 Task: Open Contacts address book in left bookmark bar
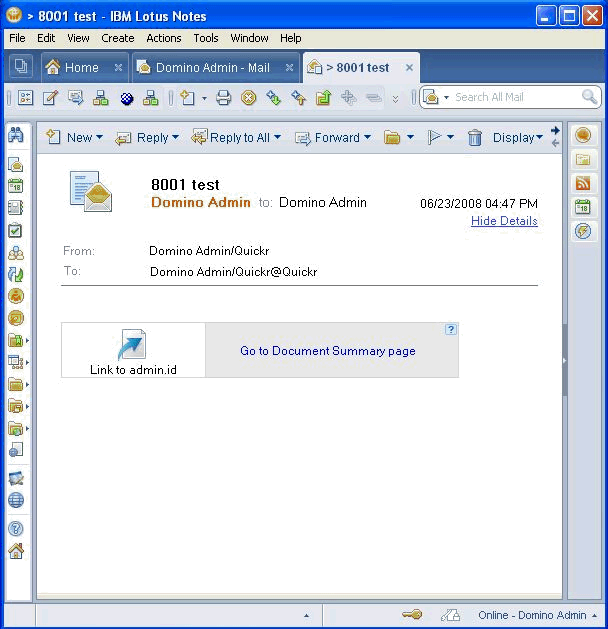16,208
